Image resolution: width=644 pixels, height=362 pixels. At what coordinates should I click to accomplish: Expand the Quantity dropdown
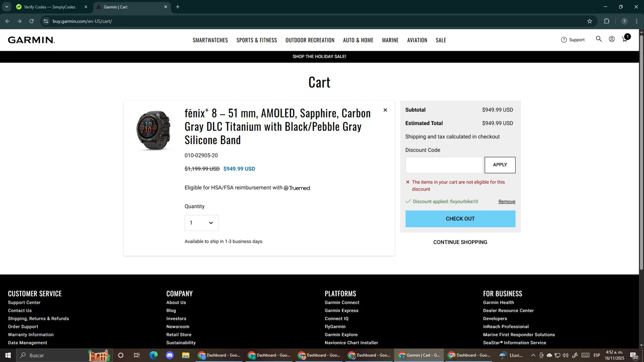[x=201, y=223]
